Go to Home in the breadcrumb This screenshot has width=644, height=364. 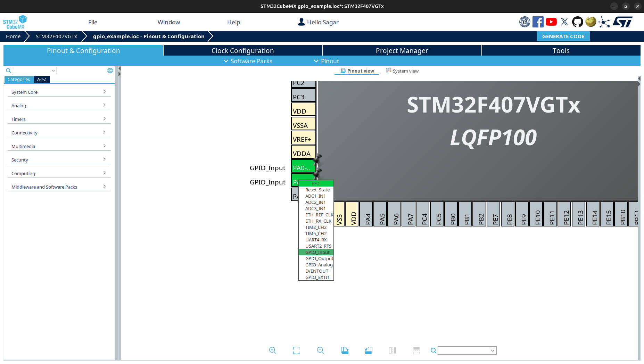coord(13,36)
